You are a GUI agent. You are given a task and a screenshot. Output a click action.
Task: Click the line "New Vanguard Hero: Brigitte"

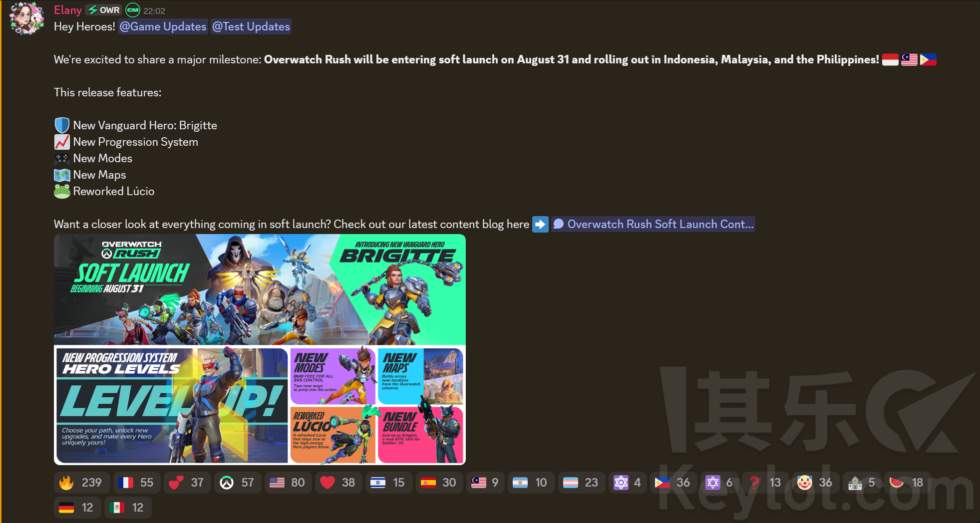145,125
